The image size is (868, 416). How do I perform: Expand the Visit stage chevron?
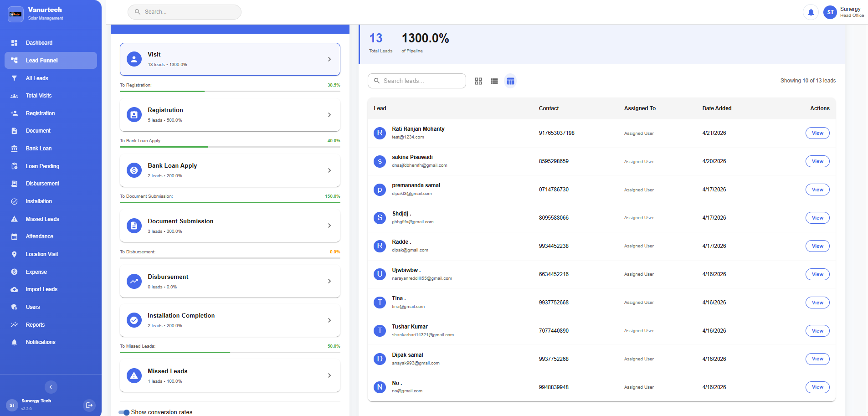[x=329, y=59]
